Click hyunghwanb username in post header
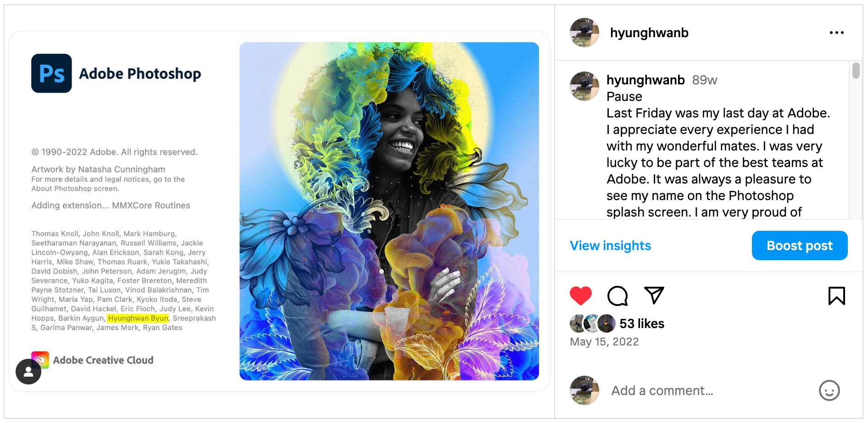The image size is (868, 423). [649, 33]
